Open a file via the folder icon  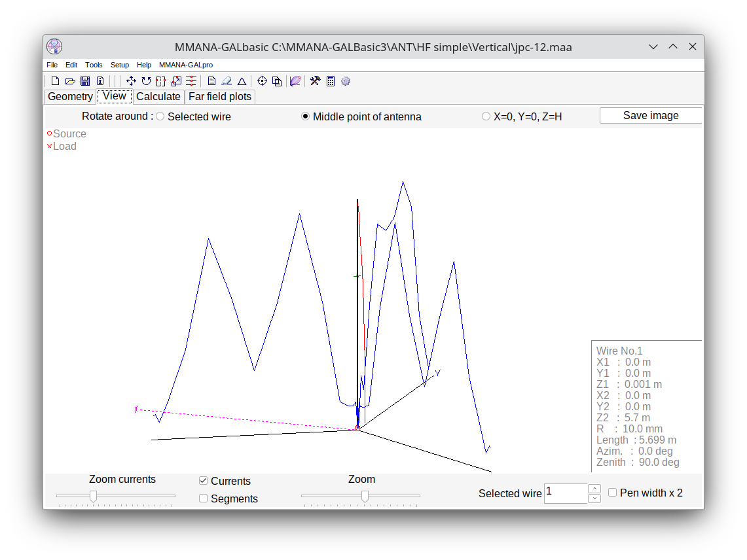(x=70, y=81)
